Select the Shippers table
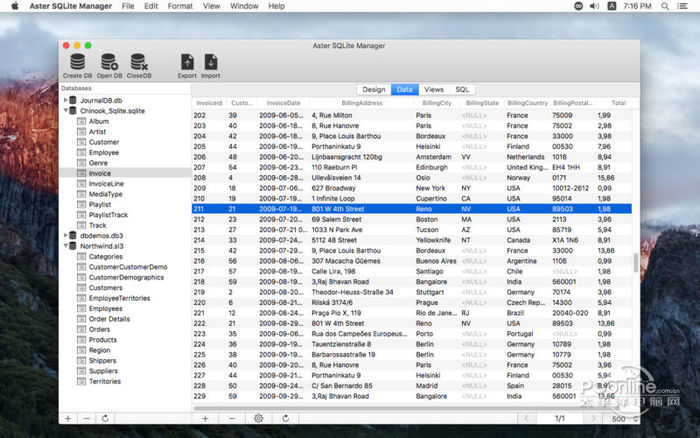Viewport: 700px width, 438px height. (x=102, y=360)
